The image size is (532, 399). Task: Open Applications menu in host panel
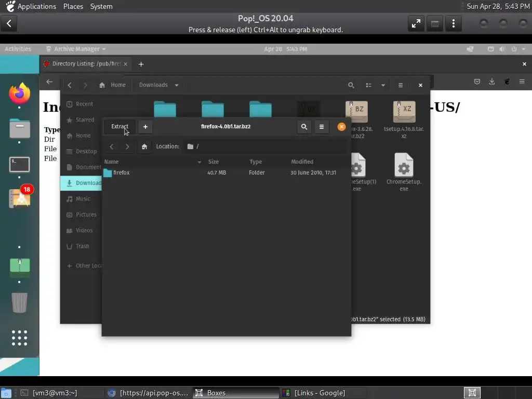coord(37,6)
